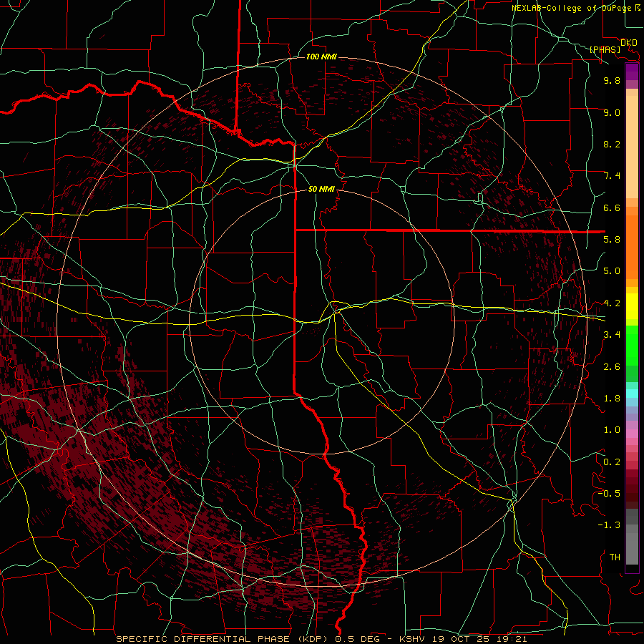
Task: Click the DKD product code label
Action: 629,42
